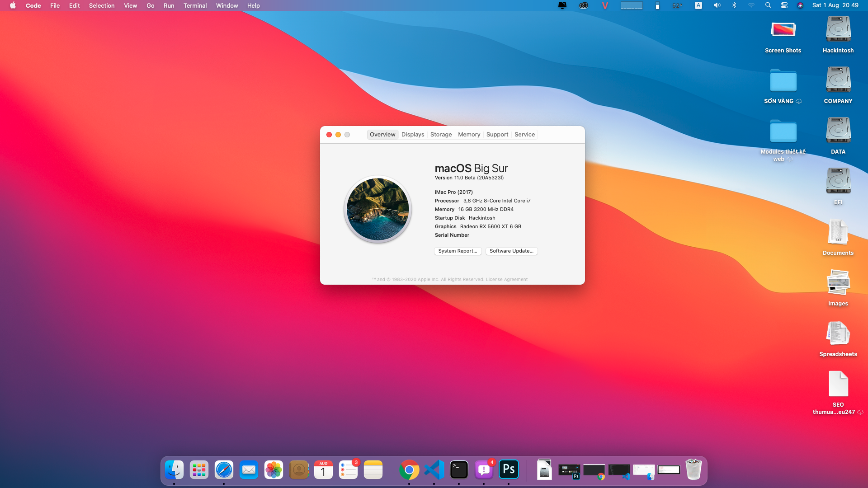Click the date and time in menu bar
The height and width of the screenshot is (488, 868).
(835, 5)
